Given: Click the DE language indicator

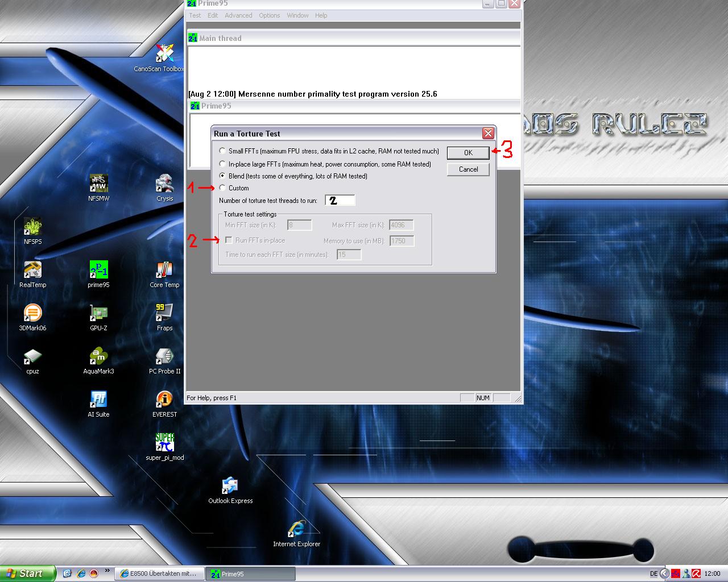Looking at the screenshot, I should (653, 573).
